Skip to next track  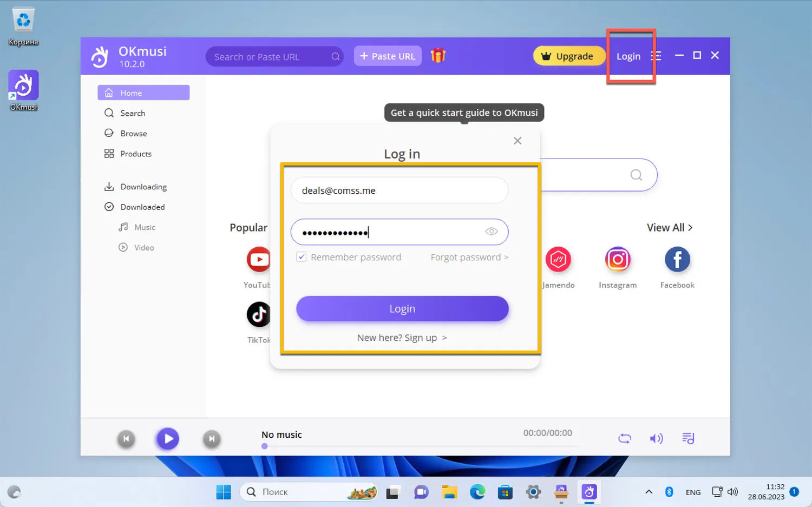[212, 439]
